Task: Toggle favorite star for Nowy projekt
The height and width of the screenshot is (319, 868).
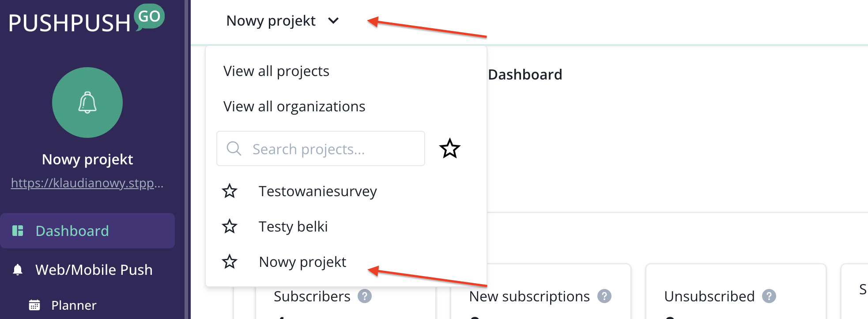Action: point(230,262)
